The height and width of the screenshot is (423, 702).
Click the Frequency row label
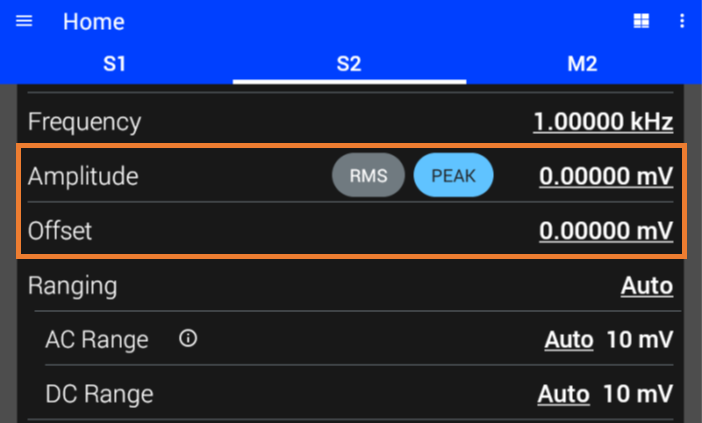coord(85,122)
